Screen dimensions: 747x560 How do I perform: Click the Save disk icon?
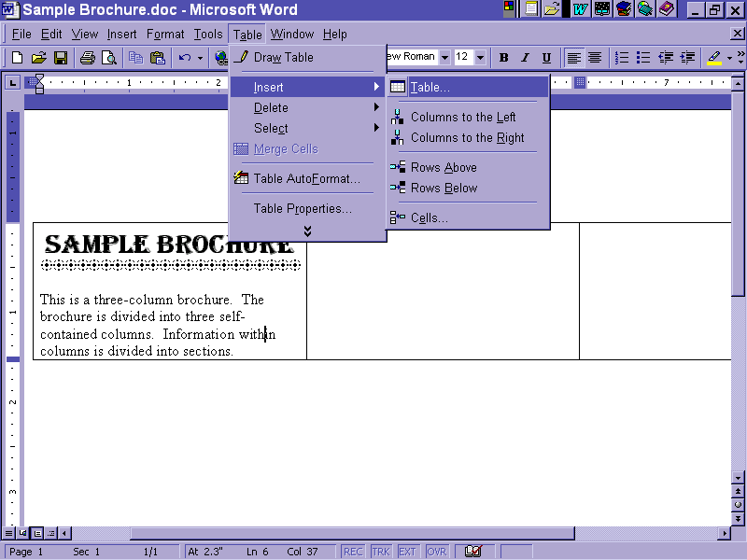pyautogui.click(x=61, y=58)
